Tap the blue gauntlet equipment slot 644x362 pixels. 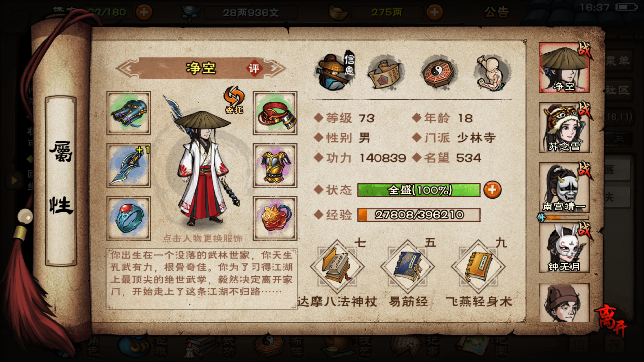tap(128, 113)
